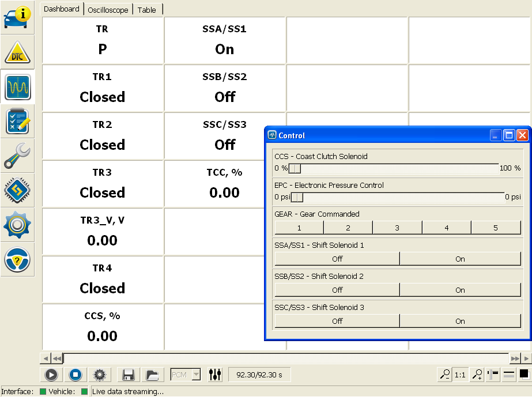Select the oscilloscope live data icon
The height and width of the screenshot is (397, 532).
coord(17,87)
